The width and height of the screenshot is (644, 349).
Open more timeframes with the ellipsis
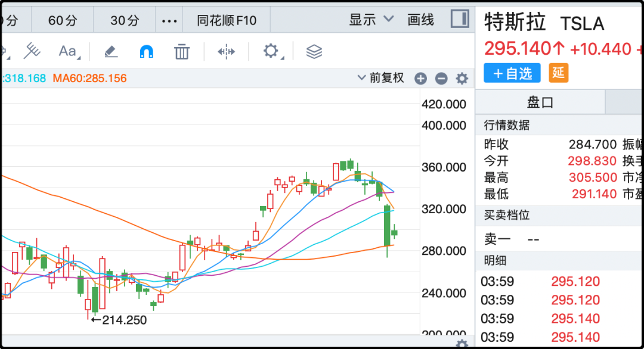click(x=169, y=21)
